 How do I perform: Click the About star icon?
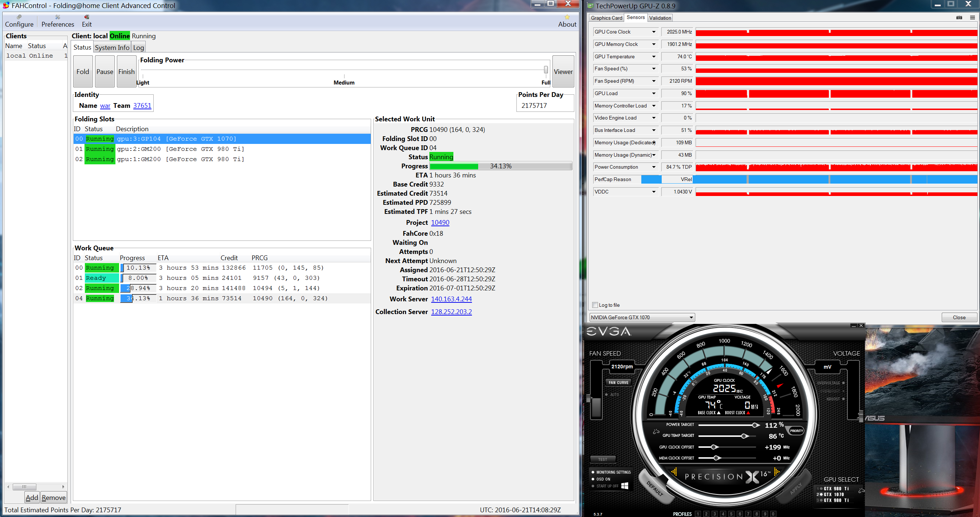[567, 17]
